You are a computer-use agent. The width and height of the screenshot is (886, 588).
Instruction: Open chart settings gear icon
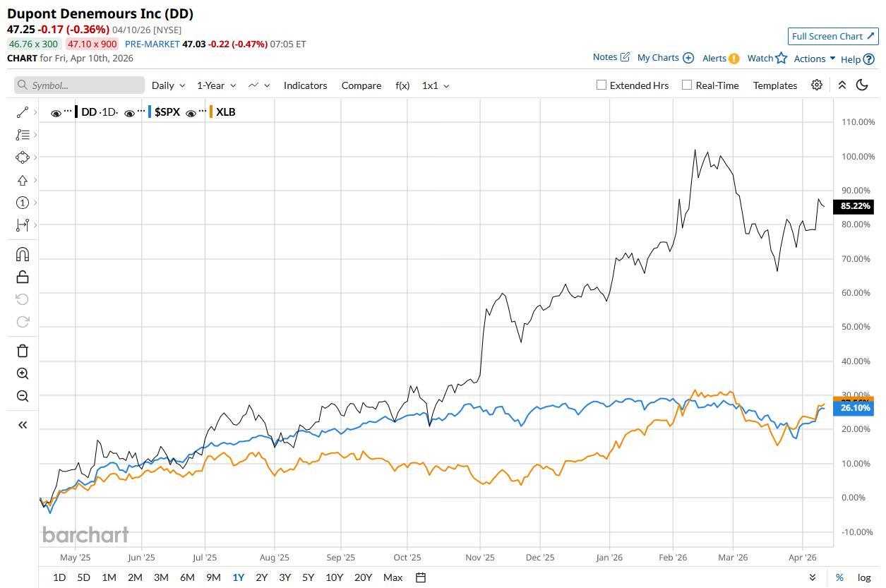817,85
